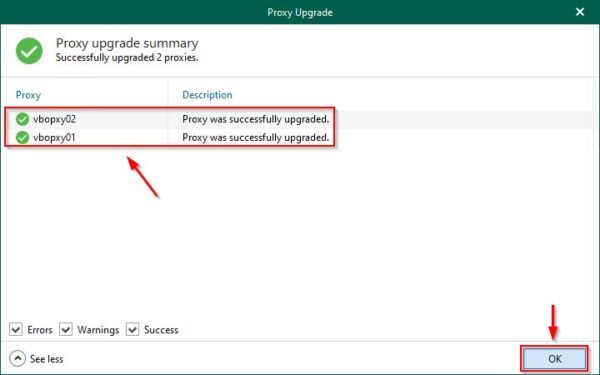Screen dimensions: 600x375
Task: Select the vbopxy01 proxy row
Action: (298, 137)
